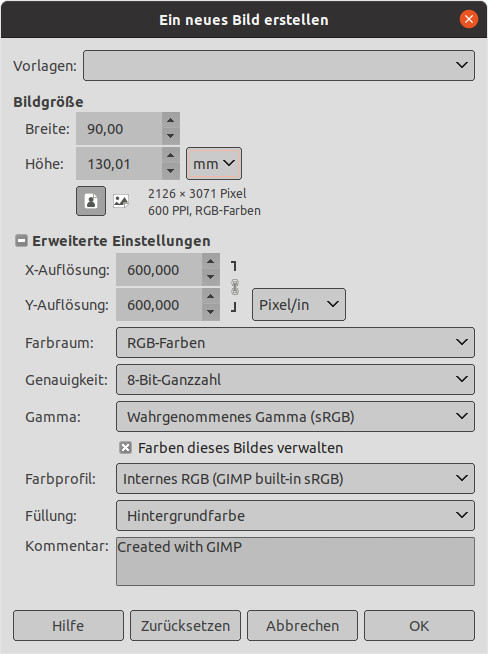Click into the Kommentar text area

click(295, 561)
